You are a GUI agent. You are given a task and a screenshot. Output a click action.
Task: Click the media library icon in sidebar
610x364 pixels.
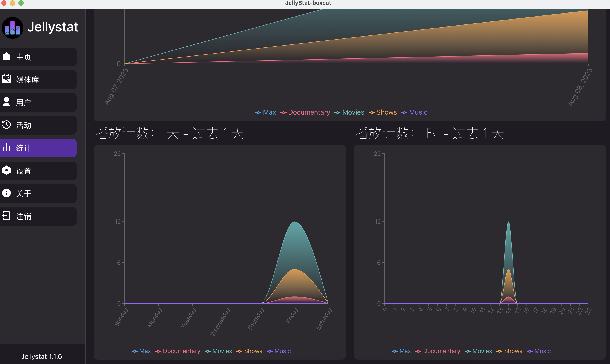pyautogui.click(x=6, y=79)
